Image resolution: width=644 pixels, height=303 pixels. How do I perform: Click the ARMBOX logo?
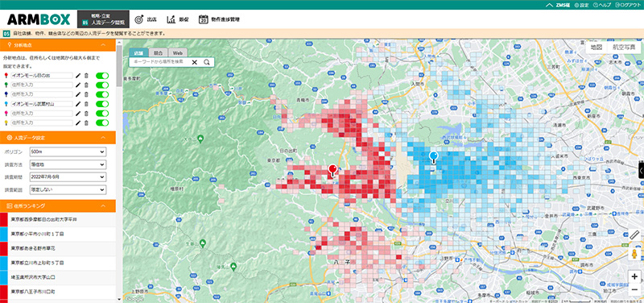[x=39, y=19]
